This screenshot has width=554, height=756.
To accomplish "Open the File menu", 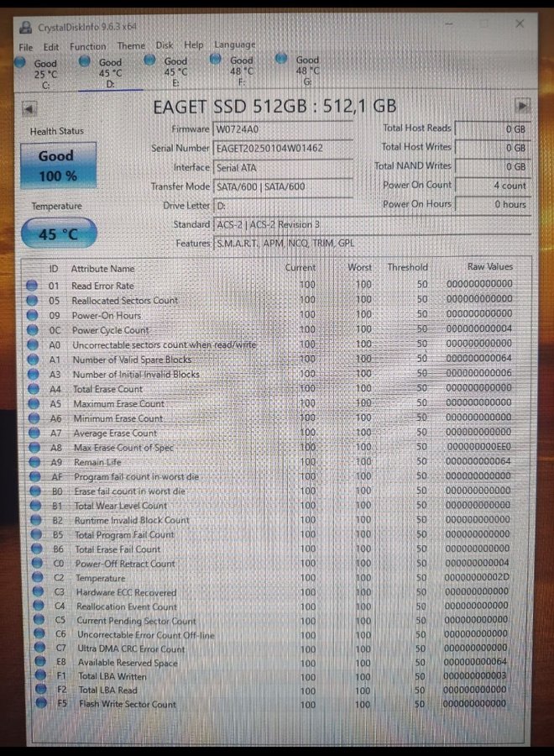I will pos(26,48).
